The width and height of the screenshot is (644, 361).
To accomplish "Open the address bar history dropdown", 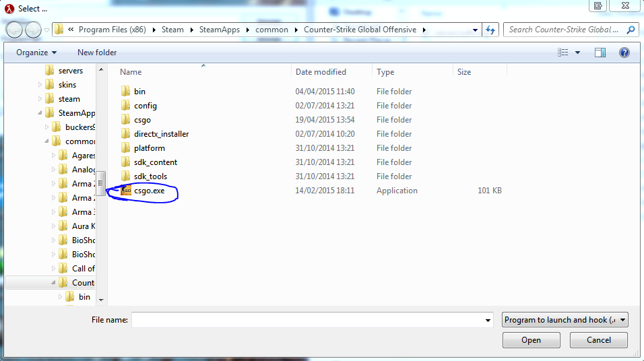I will coord(475,30).
